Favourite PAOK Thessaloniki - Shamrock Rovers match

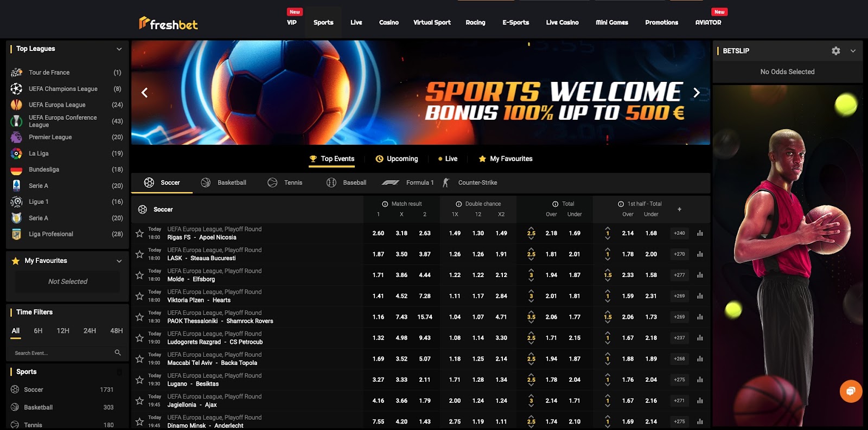(139, 317)
